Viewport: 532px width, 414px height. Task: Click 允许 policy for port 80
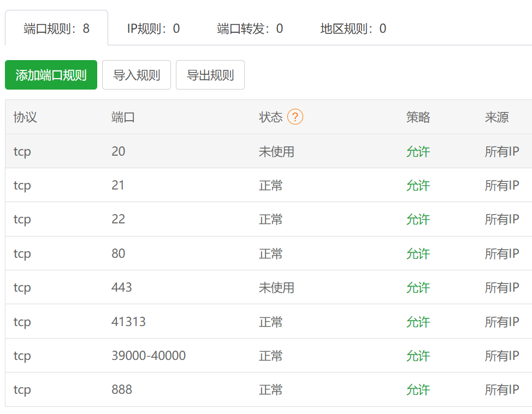click(417, 253)
